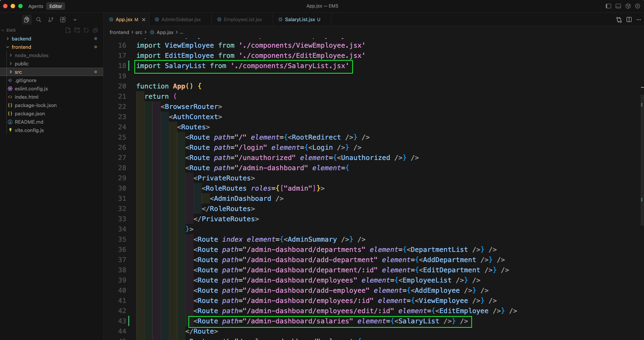The width and height of the screenshot is (644, 340).
Task: Click the App.jsx breadcrumb
Action: coord(165,33)
